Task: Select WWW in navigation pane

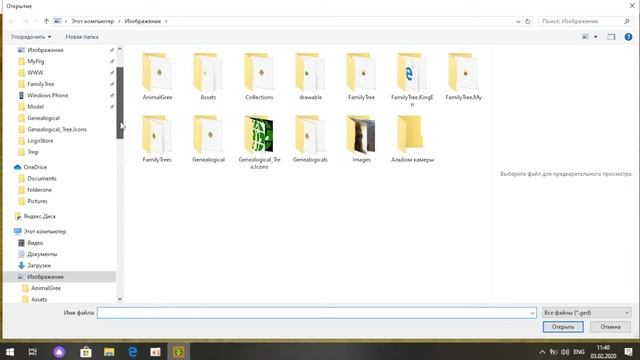Action: click(35, 73)
